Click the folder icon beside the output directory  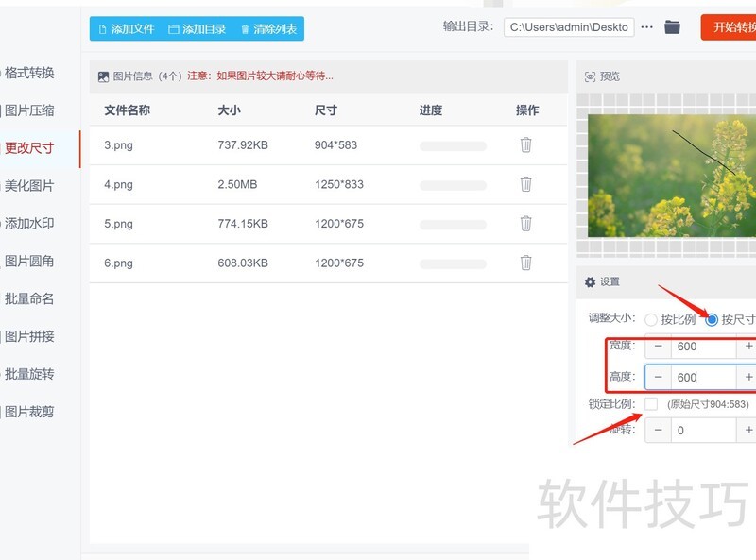tap(672, 27)
